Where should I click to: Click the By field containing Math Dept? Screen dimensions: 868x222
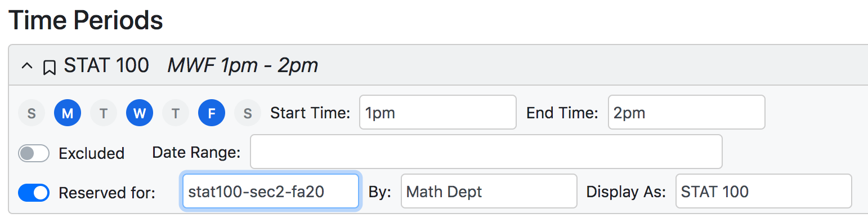[x=489, y=191]
